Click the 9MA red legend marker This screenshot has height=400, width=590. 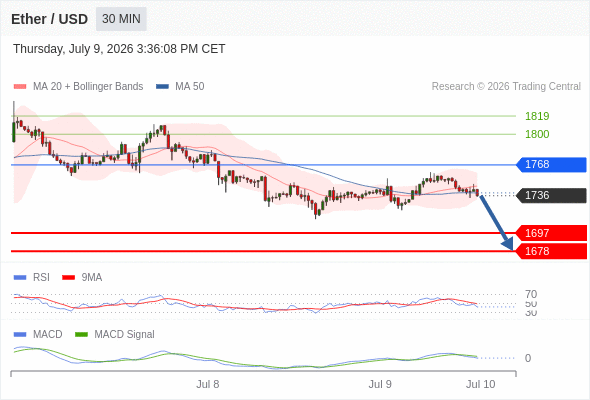[x=68, y=278]
